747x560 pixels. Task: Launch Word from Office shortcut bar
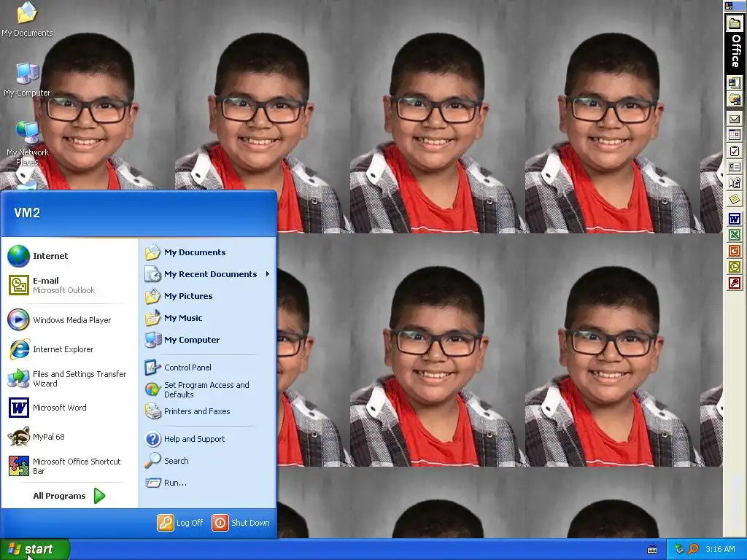tap(734, 219)
